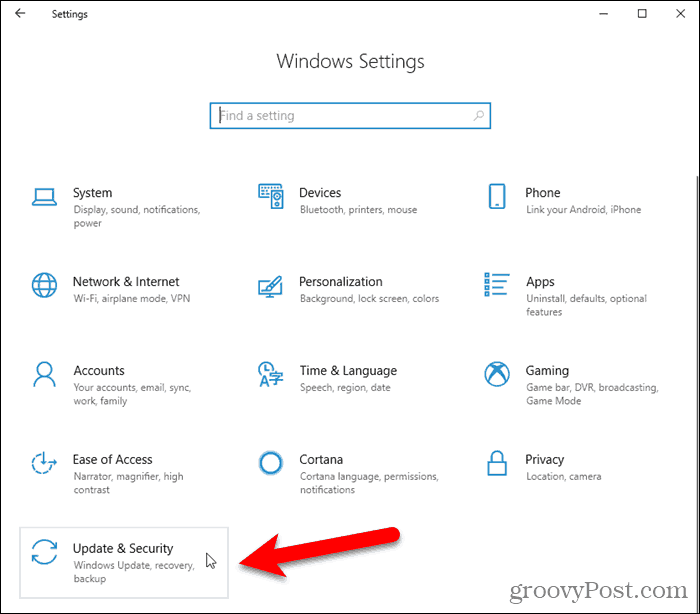Click the Gaming Xbox icon
The height and width of the screenshot is (614, 700).
tap(497, 374)
